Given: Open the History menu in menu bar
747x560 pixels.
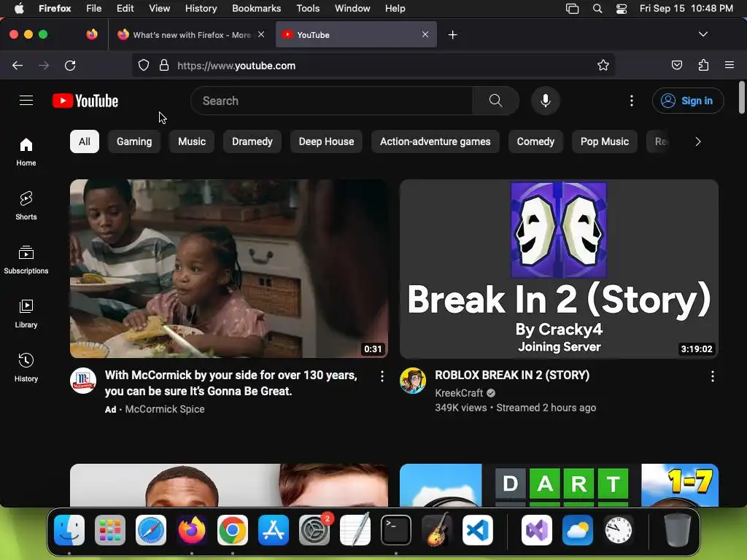Looking at the screenshot, I should pos(201,9).
